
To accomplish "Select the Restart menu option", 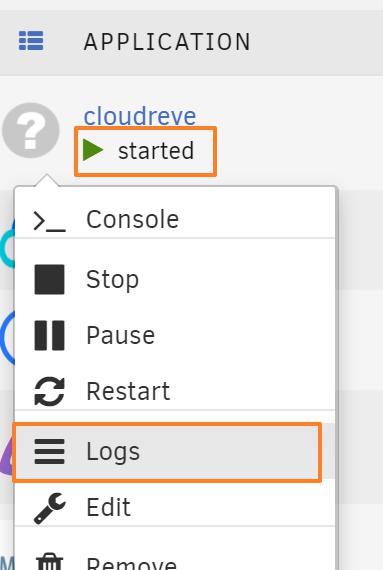I will 174,391.
